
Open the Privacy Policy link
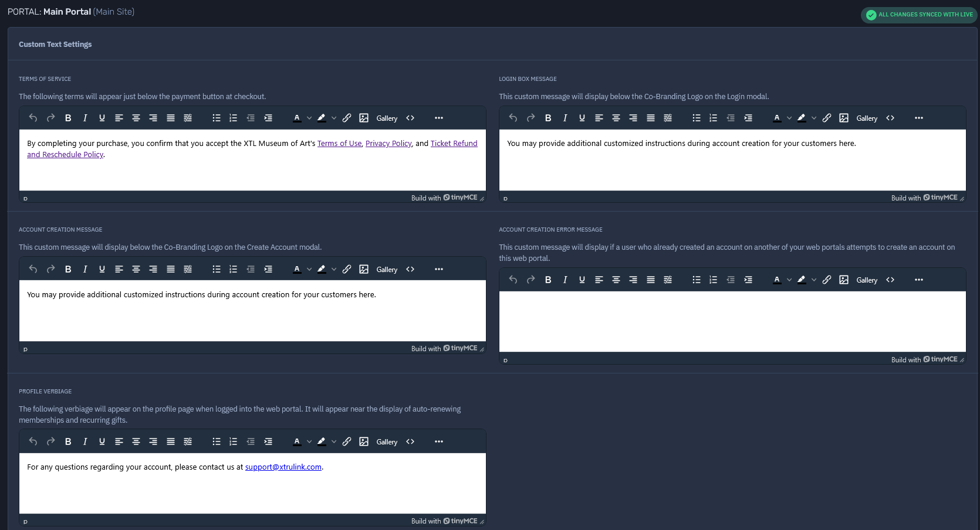388,143
